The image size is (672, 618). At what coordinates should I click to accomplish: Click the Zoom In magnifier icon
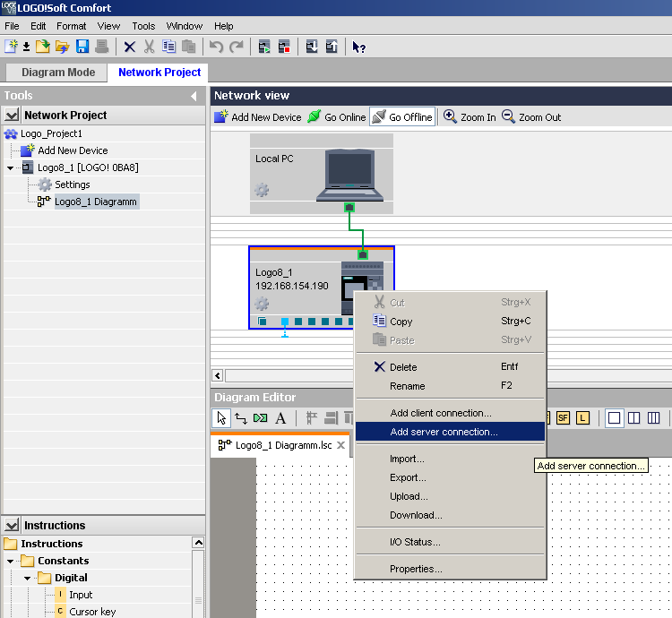tap(450, 116)
